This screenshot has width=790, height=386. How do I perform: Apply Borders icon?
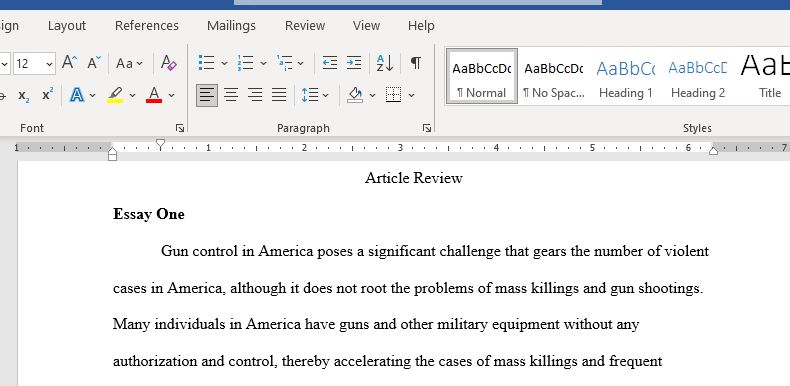(393, 95)
